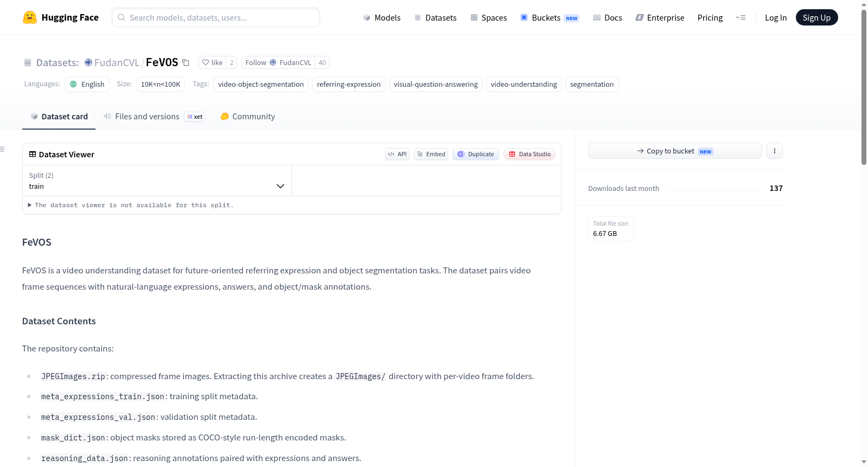Open the Community tab

tap(247, 117)
